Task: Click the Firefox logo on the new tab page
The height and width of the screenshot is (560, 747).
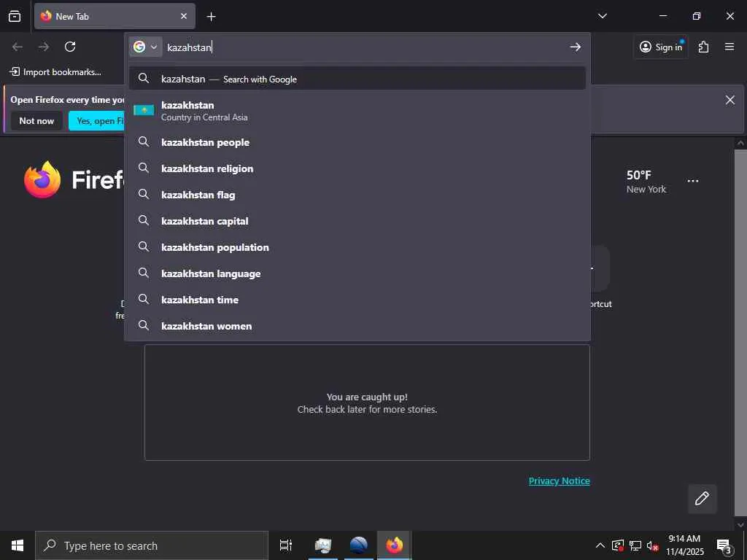Action: tap(43, 179)
